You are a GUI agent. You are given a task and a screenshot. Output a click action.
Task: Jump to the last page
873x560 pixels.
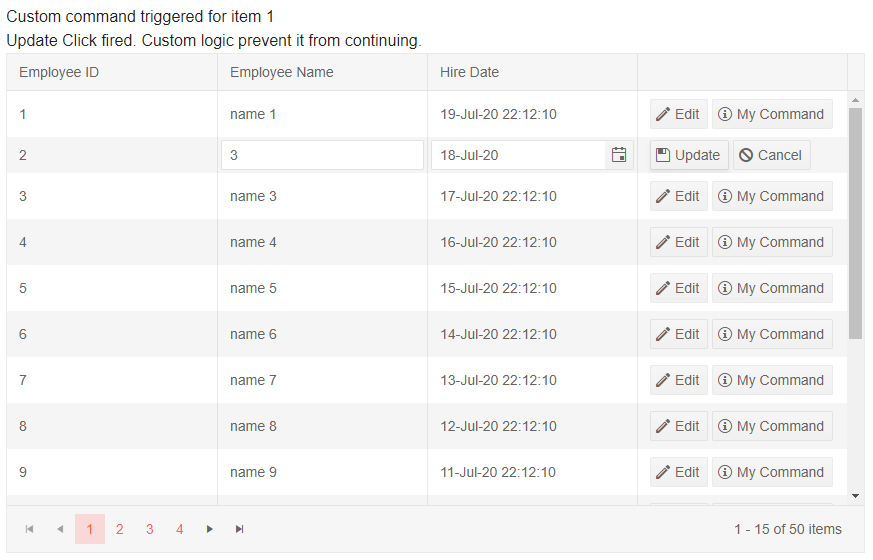tap(239, 529)
